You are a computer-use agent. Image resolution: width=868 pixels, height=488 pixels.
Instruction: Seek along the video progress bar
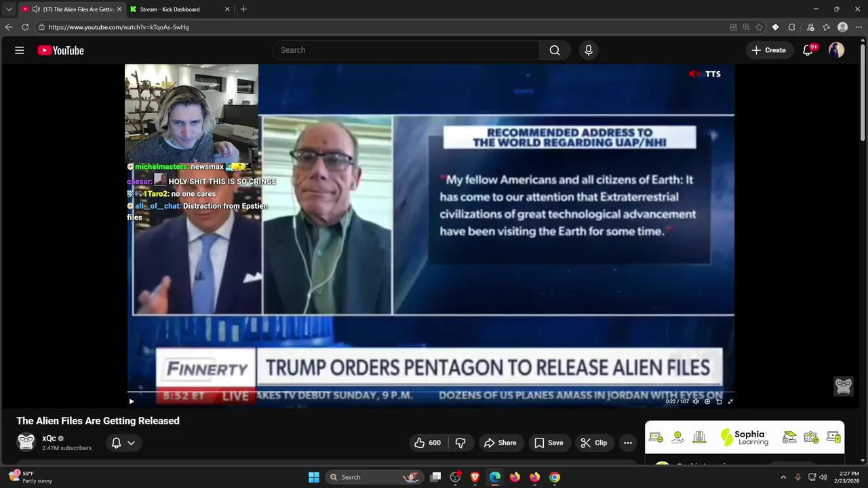click(x=431, y=392)
